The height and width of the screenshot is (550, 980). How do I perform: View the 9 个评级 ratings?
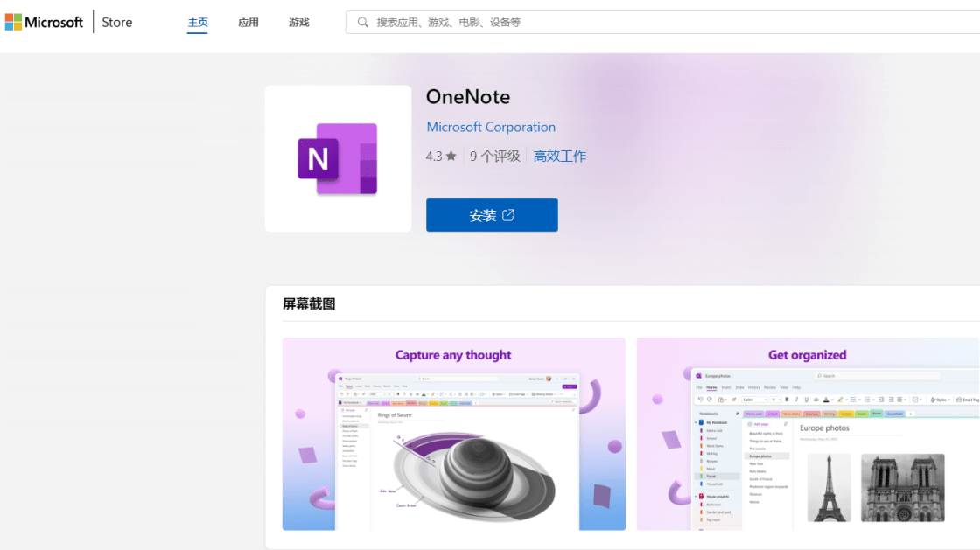click(x=495, y=156)
